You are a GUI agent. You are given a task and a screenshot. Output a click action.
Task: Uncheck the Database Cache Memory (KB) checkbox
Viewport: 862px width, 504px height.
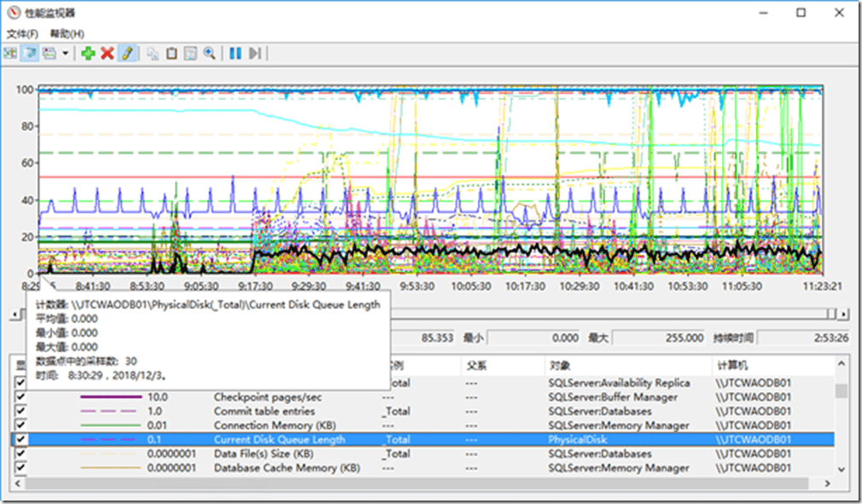click(20, 467)
